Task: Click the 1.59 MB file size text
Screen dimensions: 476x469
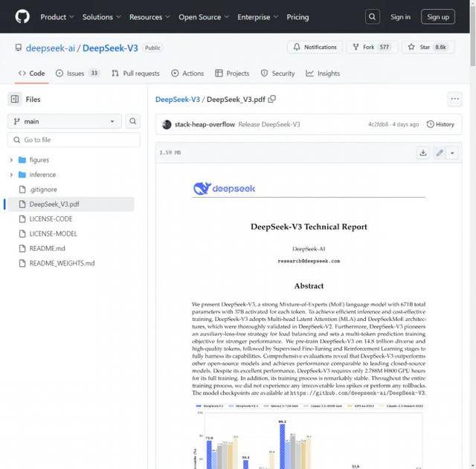Action: [170, 152]
